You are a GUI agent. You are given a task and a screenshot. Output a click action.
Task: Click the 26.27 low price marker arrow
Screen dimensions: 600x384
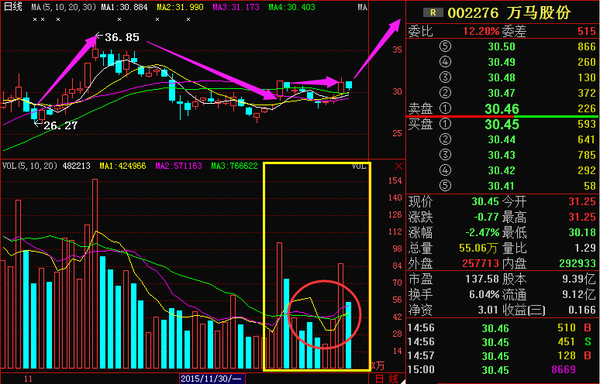38,124
